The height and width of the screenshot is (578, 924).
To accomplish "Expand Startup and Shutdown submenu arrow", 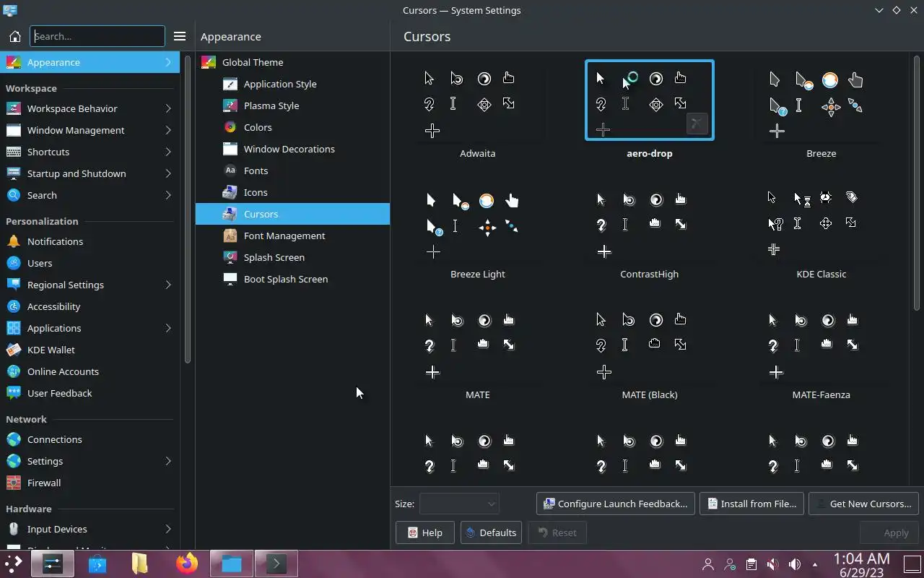I will click(168, 173).
